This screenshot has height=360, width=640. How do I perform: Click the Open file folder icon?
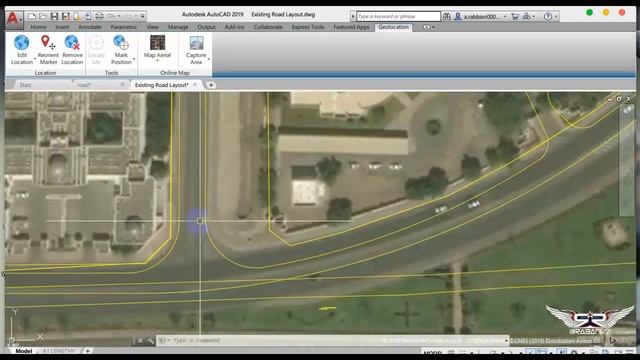(43, 16)
